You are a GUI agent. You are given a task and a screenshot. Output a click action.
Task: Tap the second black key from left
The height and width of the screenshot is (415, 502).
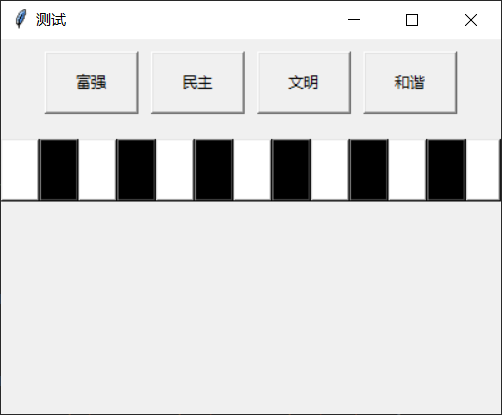pos(136,170)
